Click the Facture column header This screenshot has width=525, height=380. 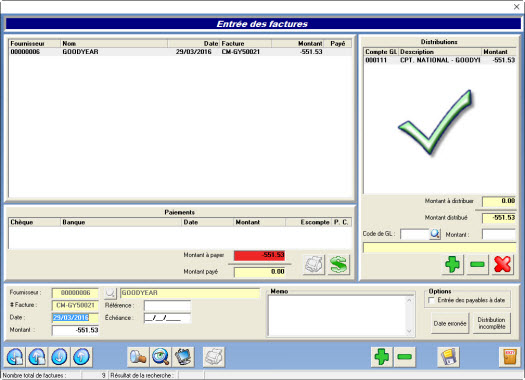coord(245,44)
